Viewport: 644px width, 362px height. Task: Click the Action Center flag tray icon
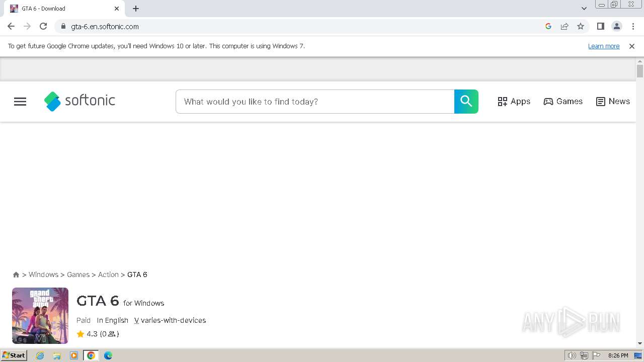click(596, 355)
